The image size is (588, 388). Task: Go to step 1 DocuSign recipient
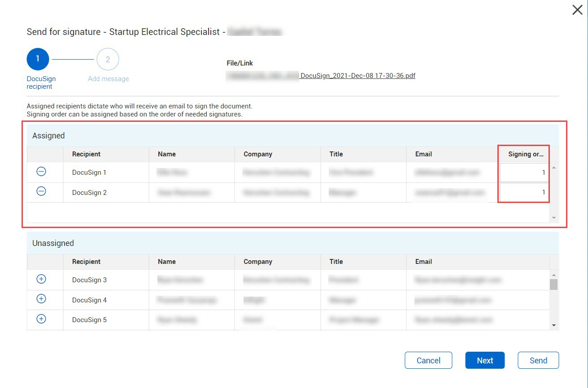tap(38, 59)
